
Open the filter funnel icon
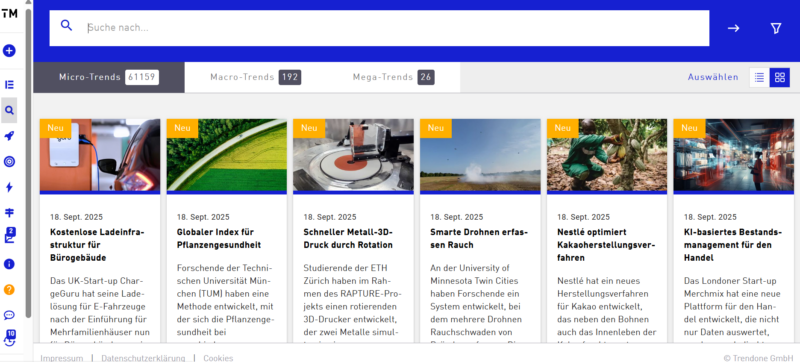(x=776, y=29)
